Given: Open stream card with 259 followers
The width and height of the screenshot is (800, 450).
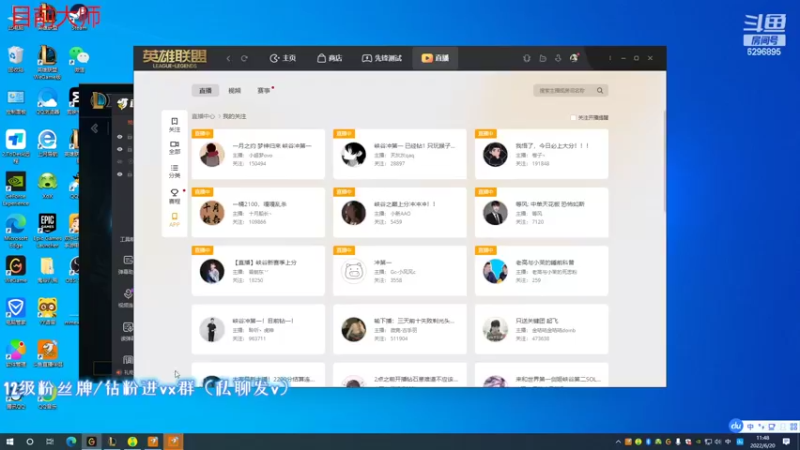Looking at the screenshot, I should pyautogui.click(x=541, y=270).
